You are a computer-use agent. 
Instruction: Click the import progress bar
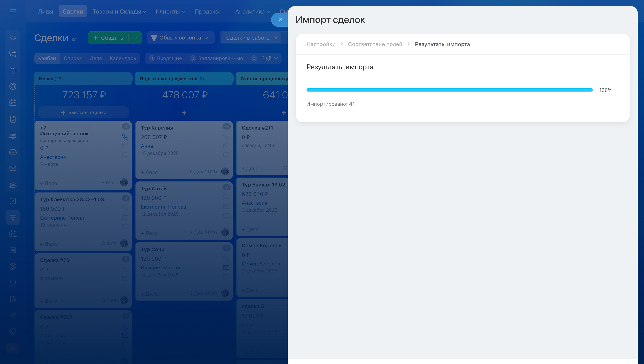(449, 90)
